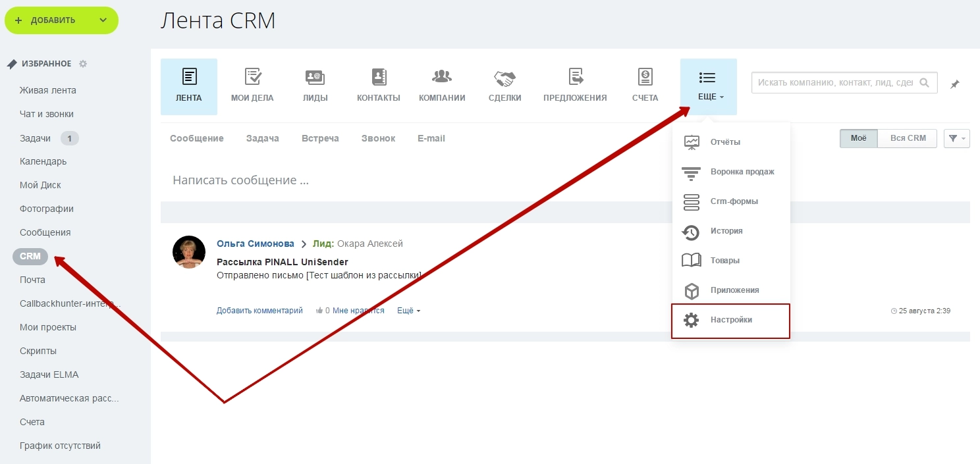Click Ольга Симонова's avatar thumbnail

(189, 252)
